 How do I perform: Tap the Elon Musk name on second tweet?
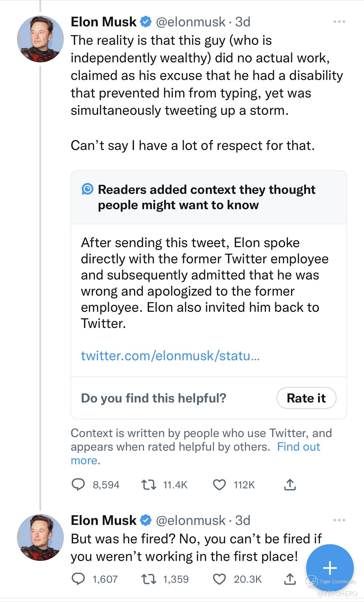tap(103, 520)
